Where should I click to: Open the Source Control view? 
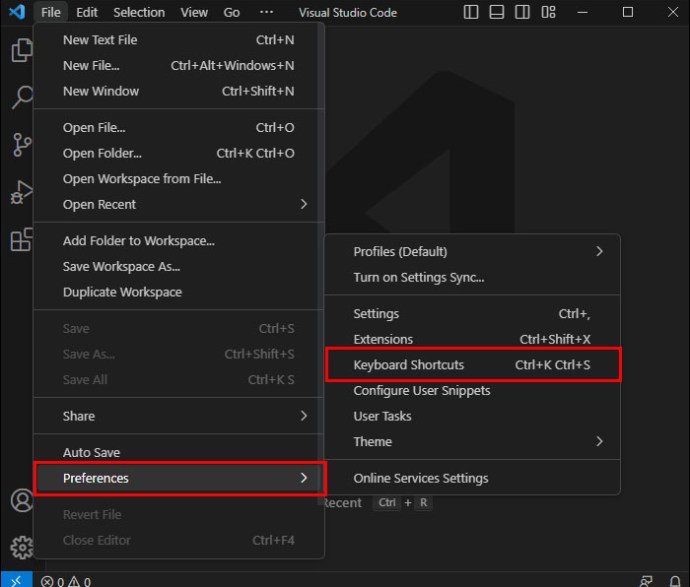[21, 145]
